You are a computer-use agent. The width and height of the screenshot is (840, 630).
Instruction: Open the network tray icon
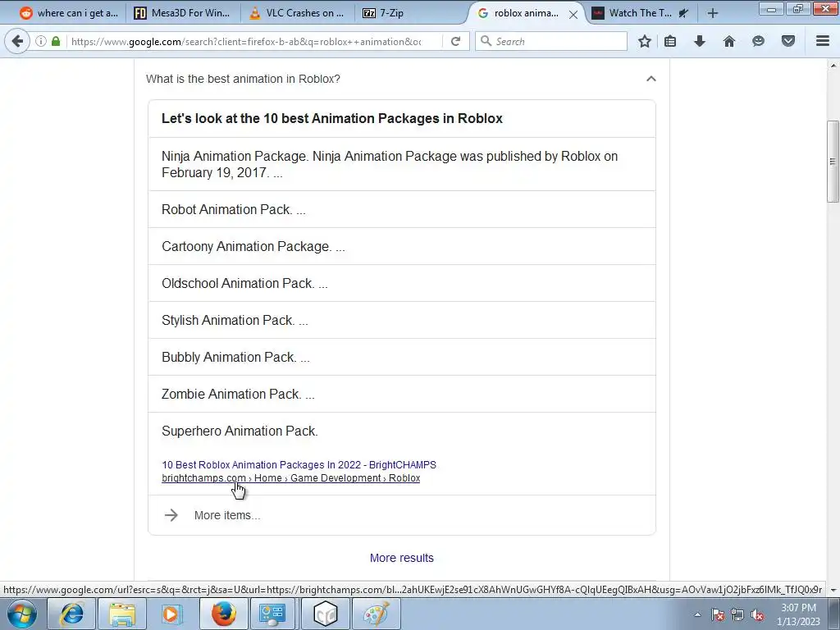coord(737,614)
